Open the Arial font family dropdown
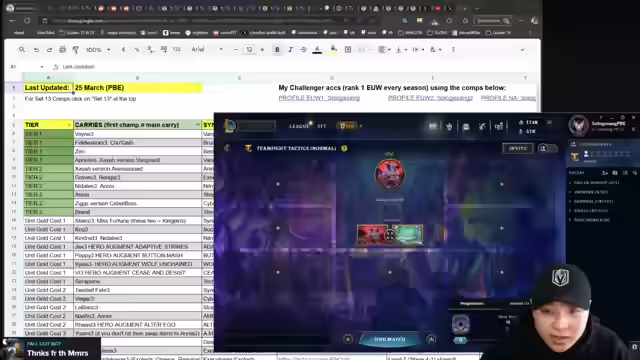The height and width of the screenshot is (360, 640). click(207, 49)
